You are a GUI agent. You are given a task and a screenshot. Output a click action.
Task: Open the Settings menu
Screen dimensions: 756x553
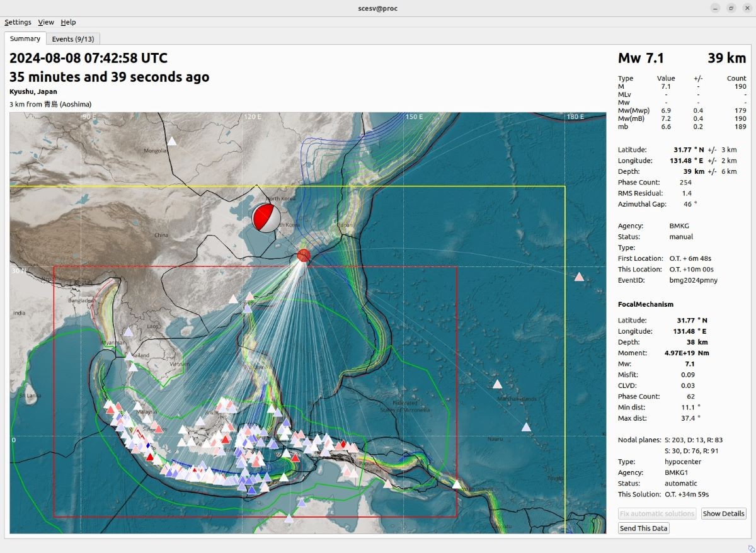tap(18, 22)
